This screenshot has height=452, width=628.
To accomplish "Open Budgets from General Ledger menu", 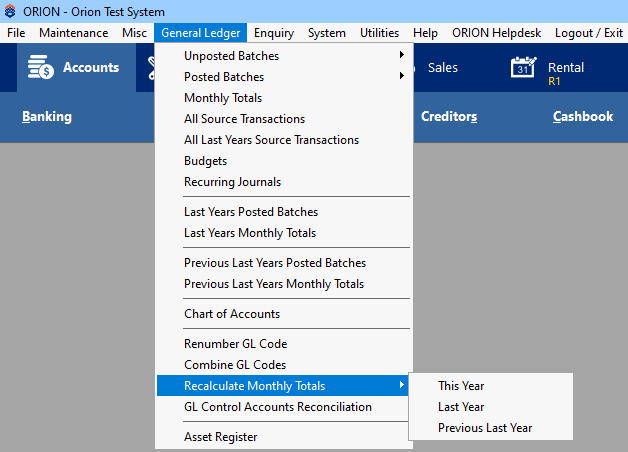I will click(283, 161).
